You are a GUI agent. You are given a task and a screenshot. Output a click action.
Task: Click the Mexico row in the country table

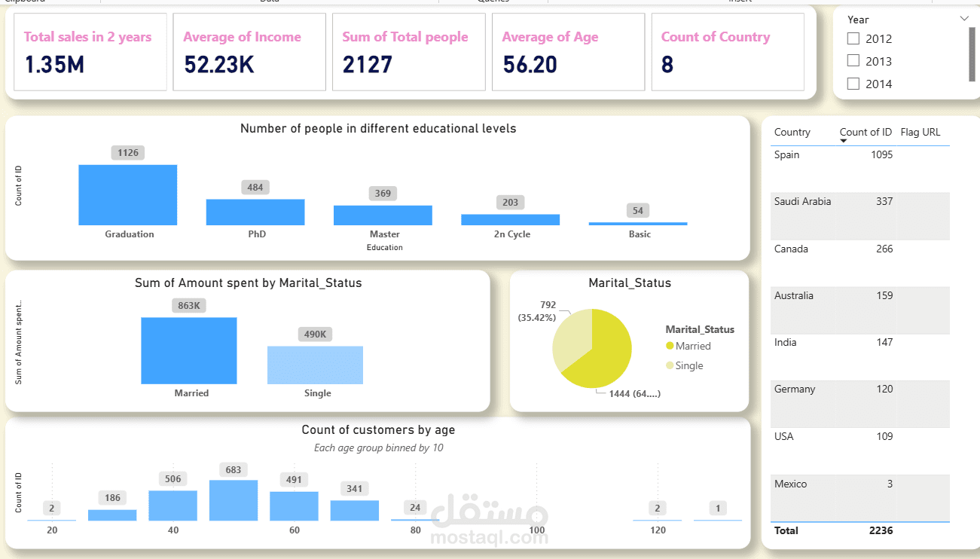pos(859,498)
